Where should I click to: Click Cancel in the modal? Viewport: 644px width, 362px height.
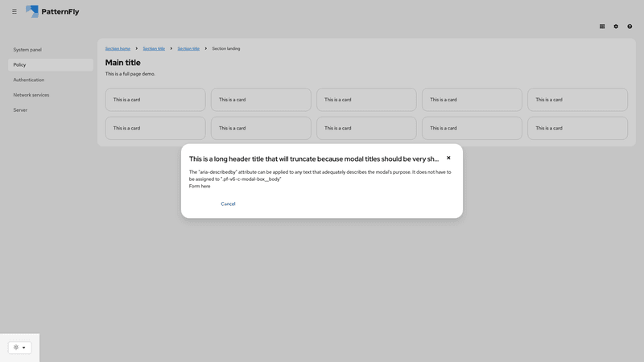click(x=228, y=204)
